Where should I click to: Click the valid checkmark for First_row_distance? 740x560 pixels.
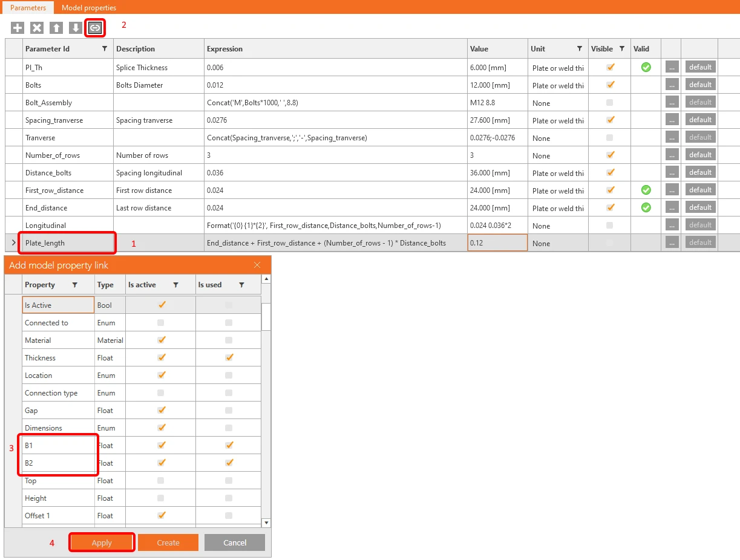click(x=646, y=190)
